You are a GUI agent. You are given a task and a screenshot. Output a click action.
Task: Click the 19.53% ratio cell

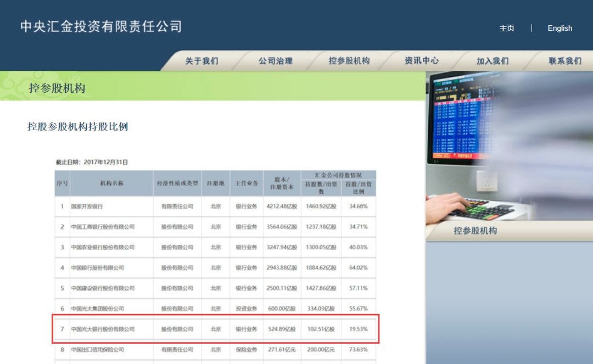tap(358, 329)
